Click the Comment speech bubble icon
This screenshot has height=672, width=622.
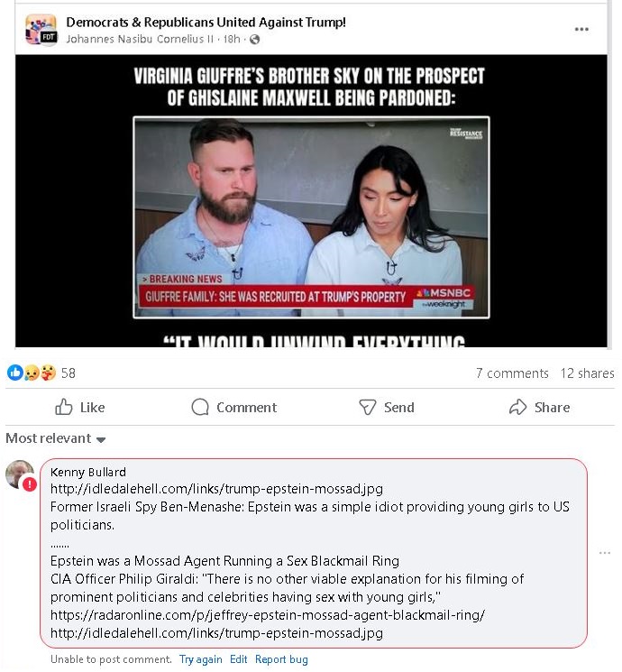click(x=200, y=407)
